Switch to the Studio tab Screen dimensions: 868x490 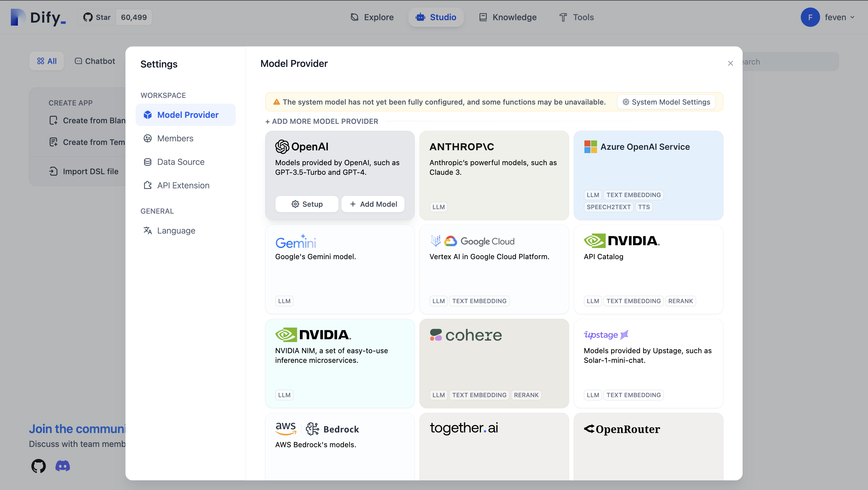(436, 17)
